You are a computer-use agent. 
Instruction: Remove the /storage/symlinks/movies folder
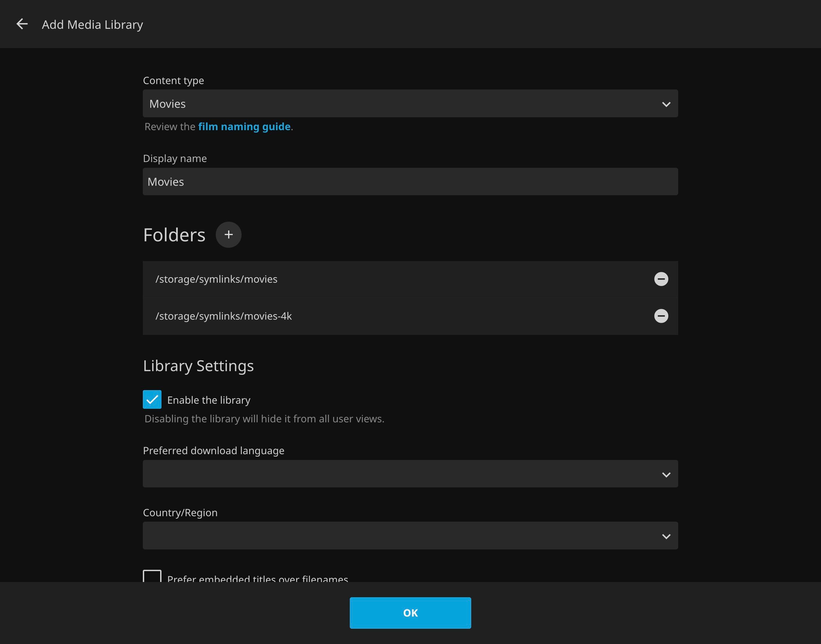tap(661, 279)
